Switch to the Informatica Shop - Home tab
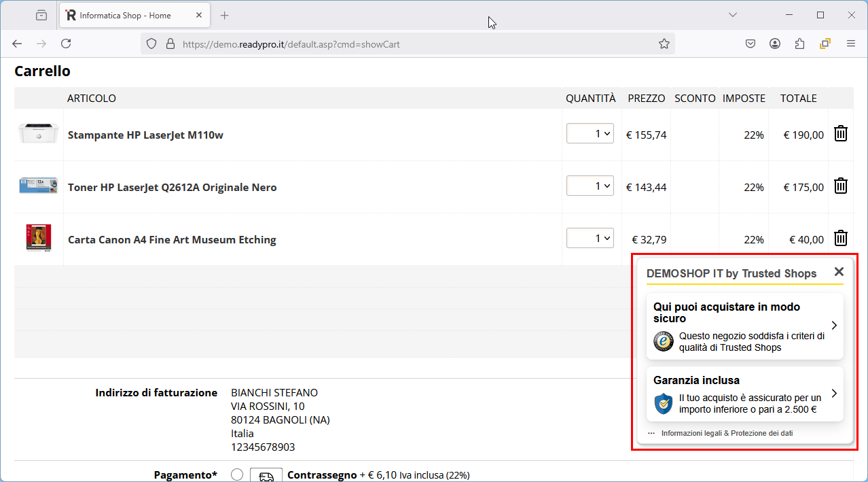Screen dimensions: 868x482 pyautogui.click(x=134, y=15)
